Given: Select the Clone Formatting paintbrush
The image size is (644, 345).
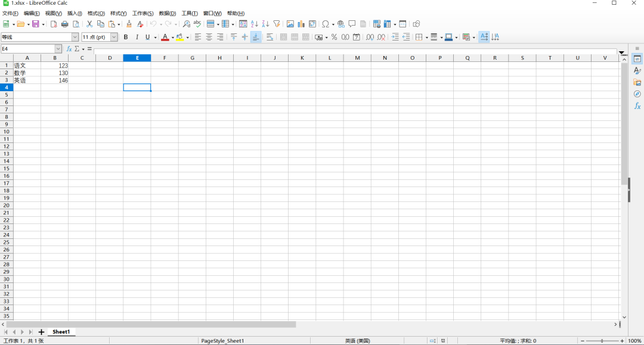Looking at the screenshot, I should 129,24.
